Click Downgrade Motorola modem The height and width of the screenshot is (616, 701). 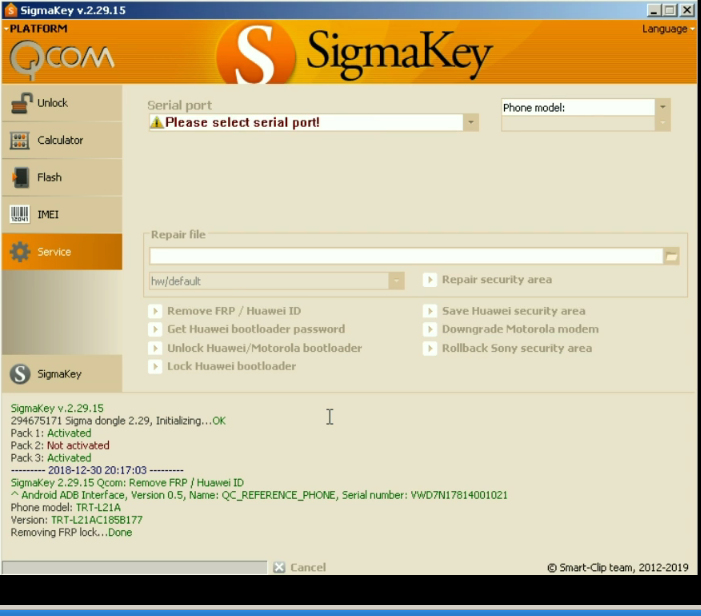tap(511, 329)
